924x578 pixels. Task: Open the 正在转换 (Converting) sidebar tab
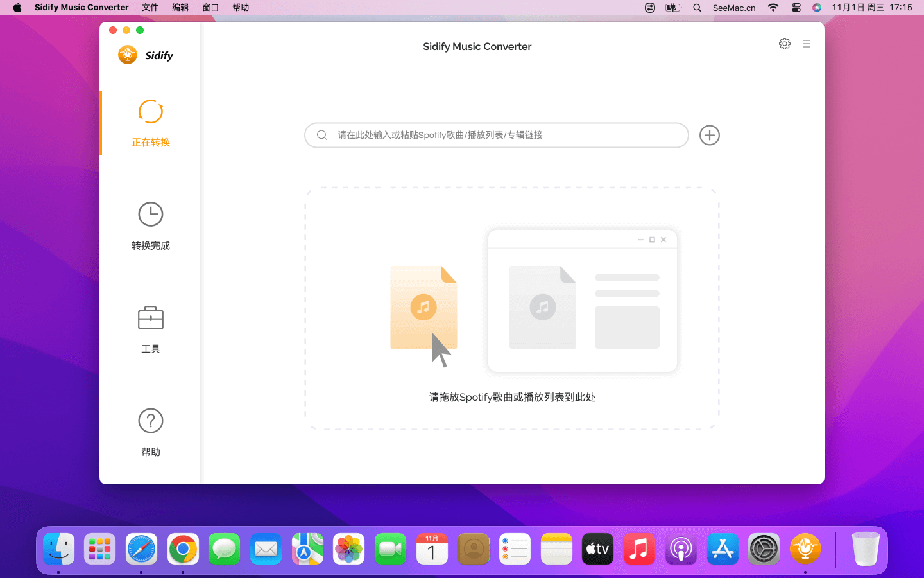click(x=150, y=123)
